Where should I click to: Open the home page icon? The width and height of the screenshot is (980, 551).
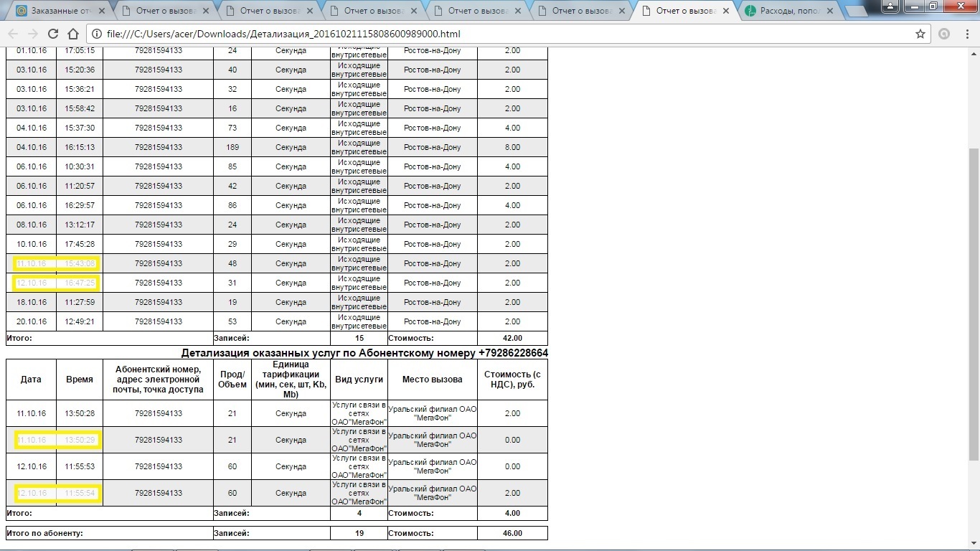[x=72, y=34]
